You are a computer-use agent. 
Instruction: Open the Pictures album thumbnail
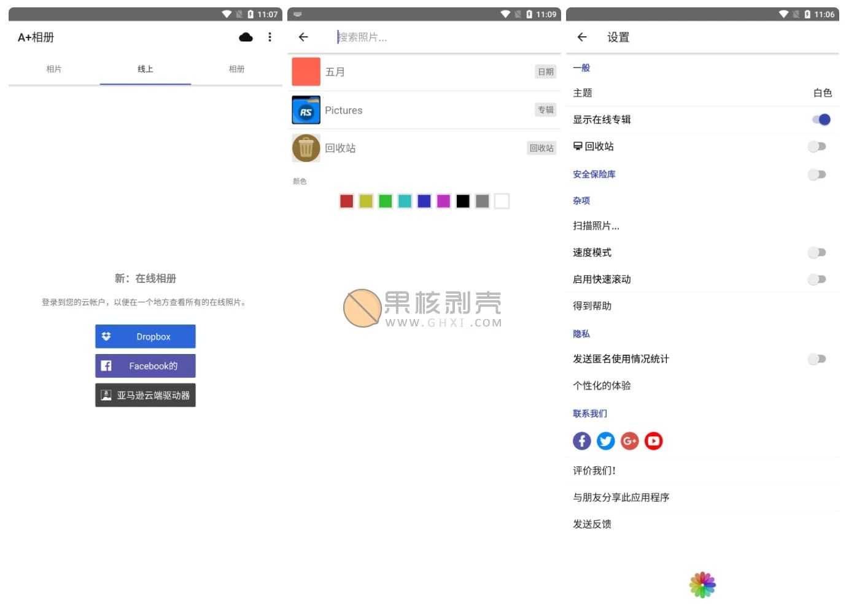click(306, 110)
